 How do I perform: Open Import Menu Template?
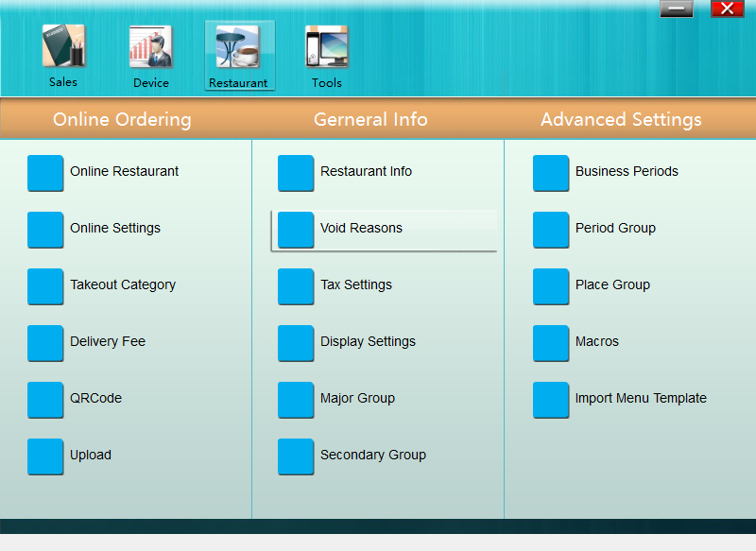[641, 398]
